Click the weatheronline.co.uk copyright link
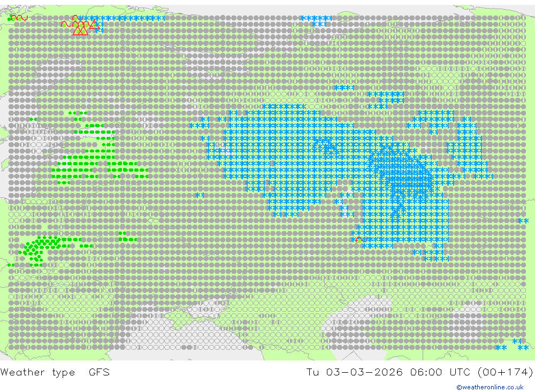 pos(490,387)
